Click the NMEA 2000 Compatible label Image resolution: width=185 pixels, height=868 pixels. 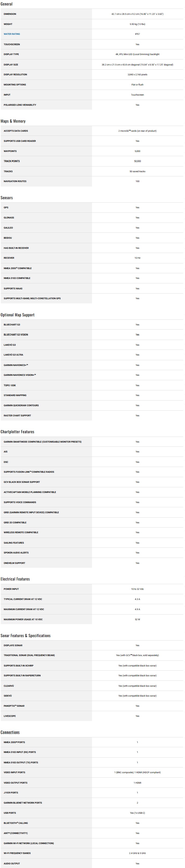17,268
